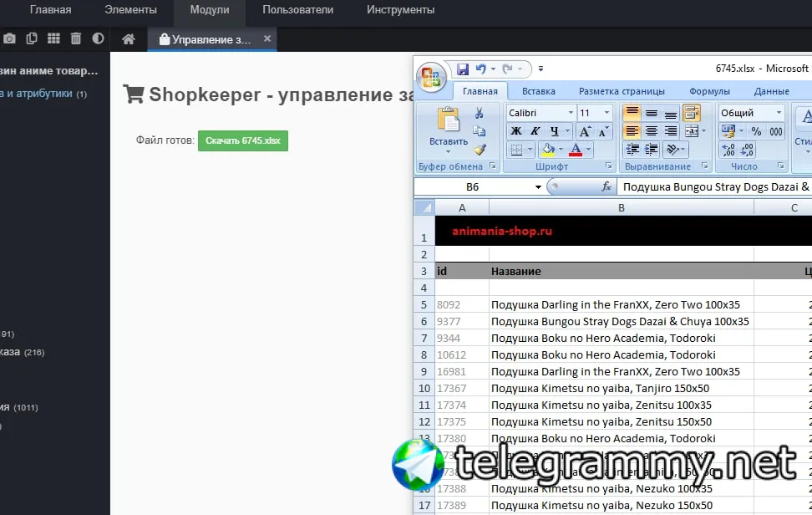Toggle center text horizontally
This screenshot has height=515, width=812.
[x=652, y=131]
